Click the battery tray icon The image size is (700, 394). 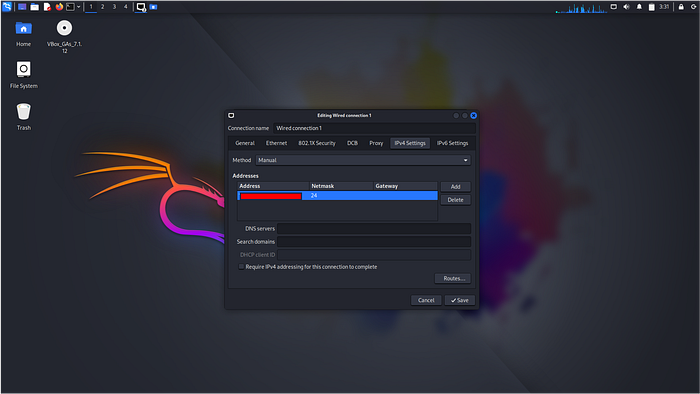click(651, 7)
